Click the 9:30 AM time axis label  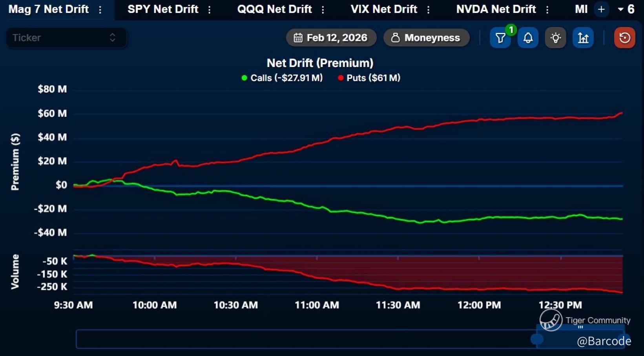coord(73,305)
